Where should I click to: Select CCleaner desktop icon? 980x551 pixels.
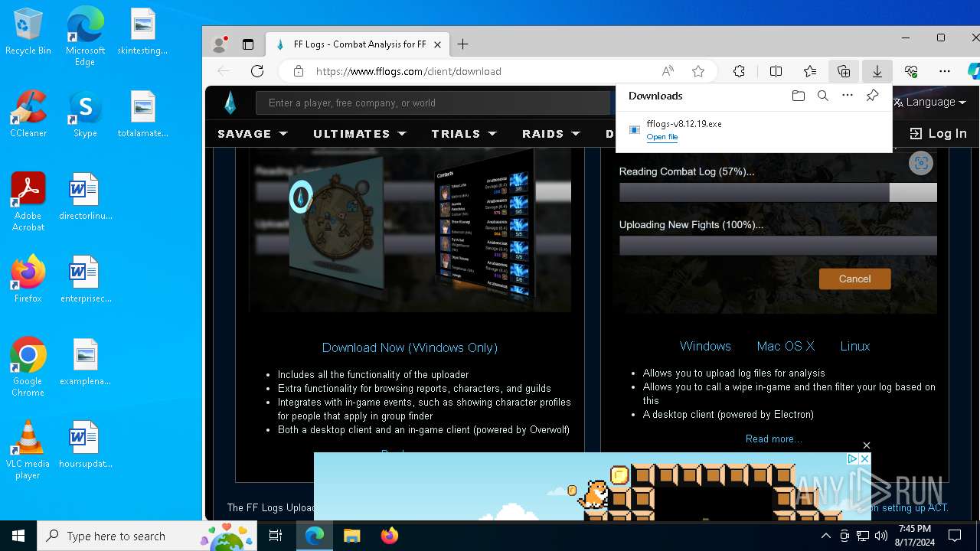tap(28, 114)
